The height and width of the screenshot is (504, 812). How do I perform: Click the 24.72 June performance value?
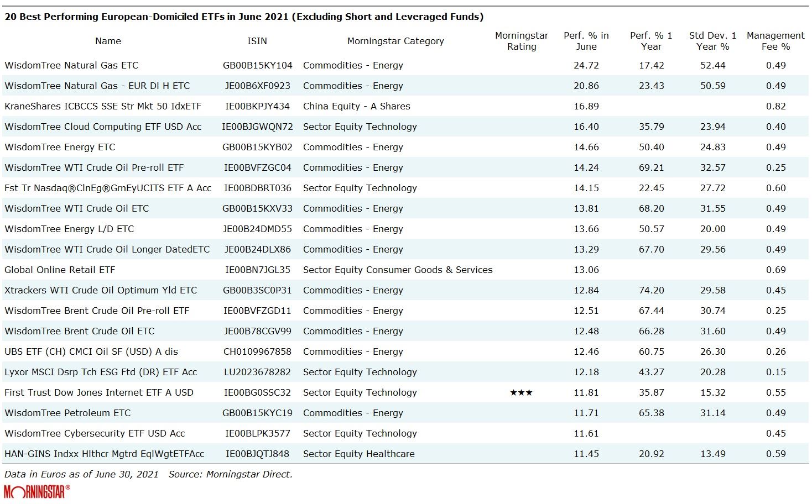pyautogui.click(x=586, y=65)
